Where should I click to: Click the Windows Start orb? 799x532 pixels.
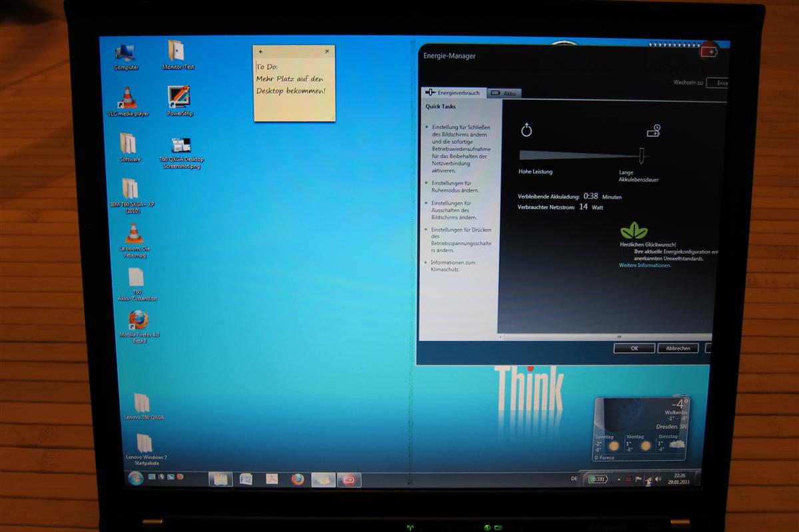tap(135, 477)
